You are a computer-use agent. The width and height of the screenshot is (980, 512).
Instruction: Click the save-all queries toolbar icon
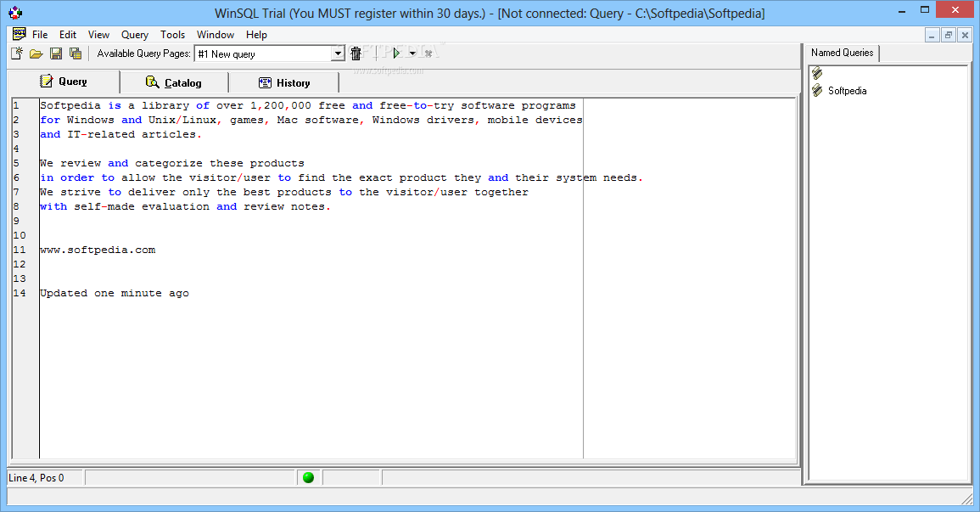76,53
